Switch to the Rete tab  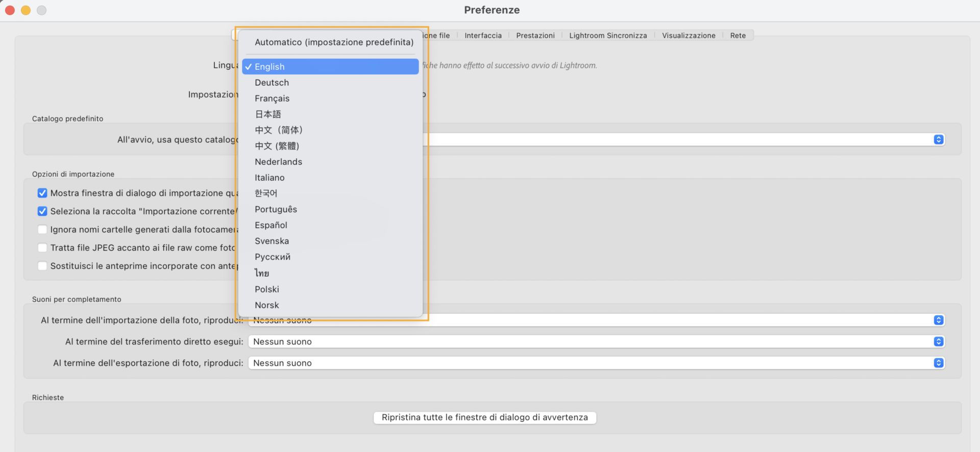click(738, 35)
